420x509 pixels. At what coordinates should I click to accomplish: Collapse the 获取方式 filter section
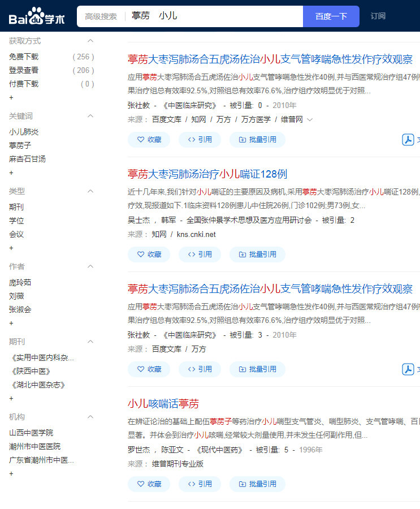click(90, 41)
